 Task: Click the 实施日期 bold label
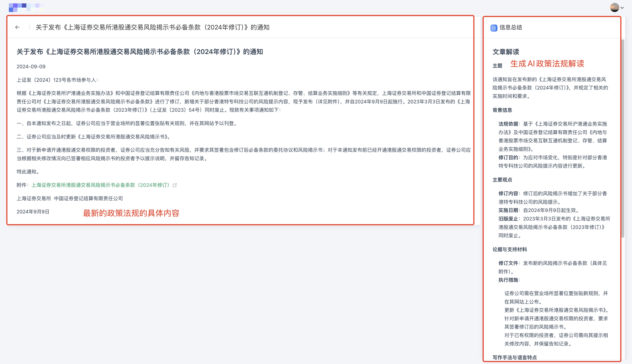pos(508,210)
